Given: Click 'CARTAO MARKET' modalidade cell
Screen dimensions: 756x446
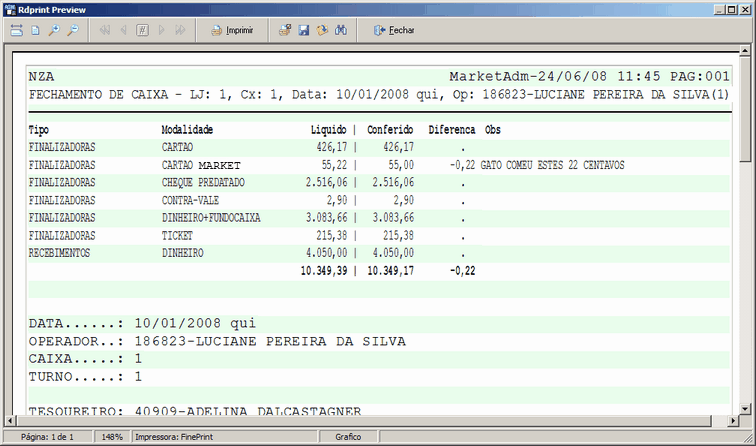Looking at the screenshot, I should point(201,165).
